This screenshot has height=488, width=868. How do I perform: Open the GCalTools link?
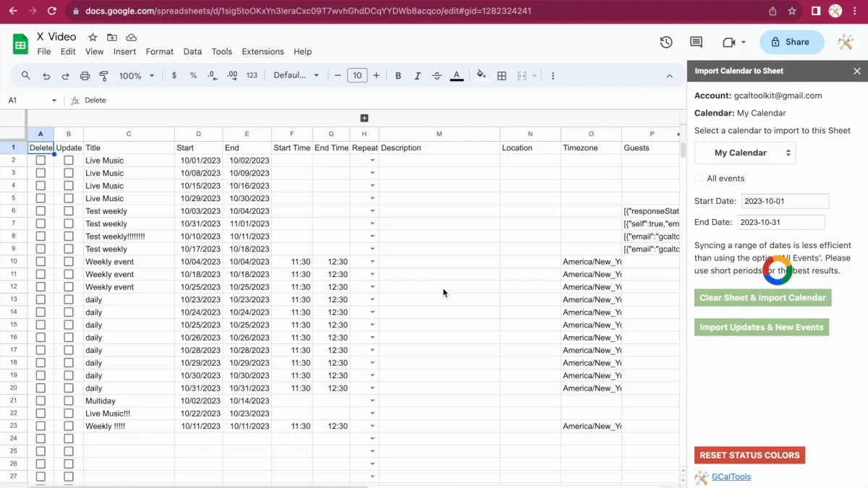click(731, 477)
